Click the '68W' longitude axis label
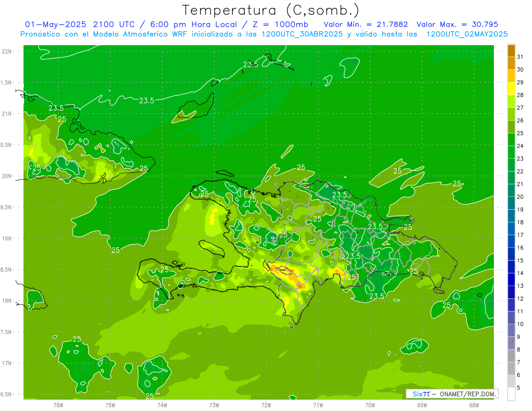Viewport: 532px width, 411px height. tap(474, 405)
